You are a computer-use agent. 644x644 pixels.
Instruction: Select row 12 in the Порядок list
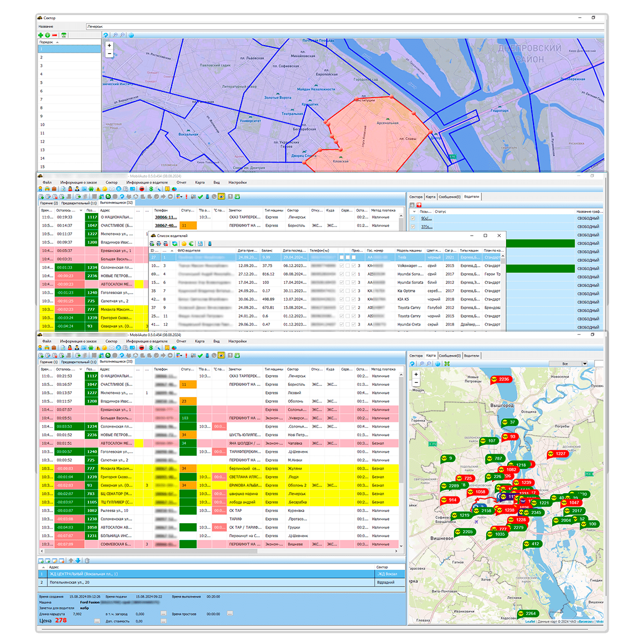point(69,142)
